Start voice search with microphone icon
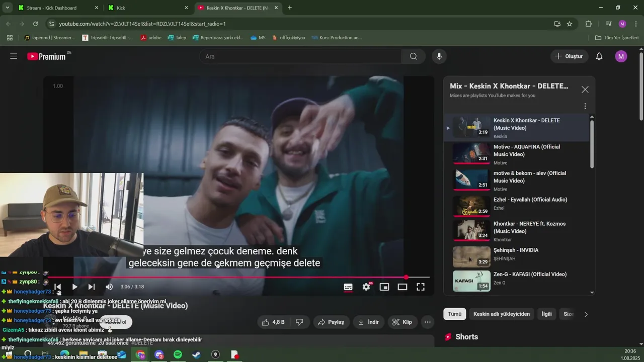The height and width of the screenshot is (362, 644). tap(439, 56)
